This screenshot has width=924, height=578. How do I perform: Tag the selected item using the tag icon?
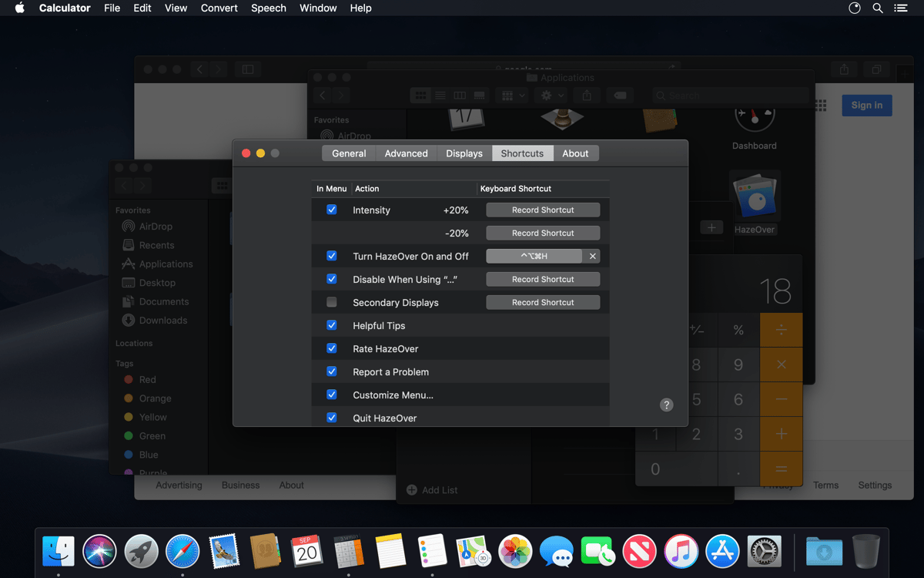coord(620,95)
